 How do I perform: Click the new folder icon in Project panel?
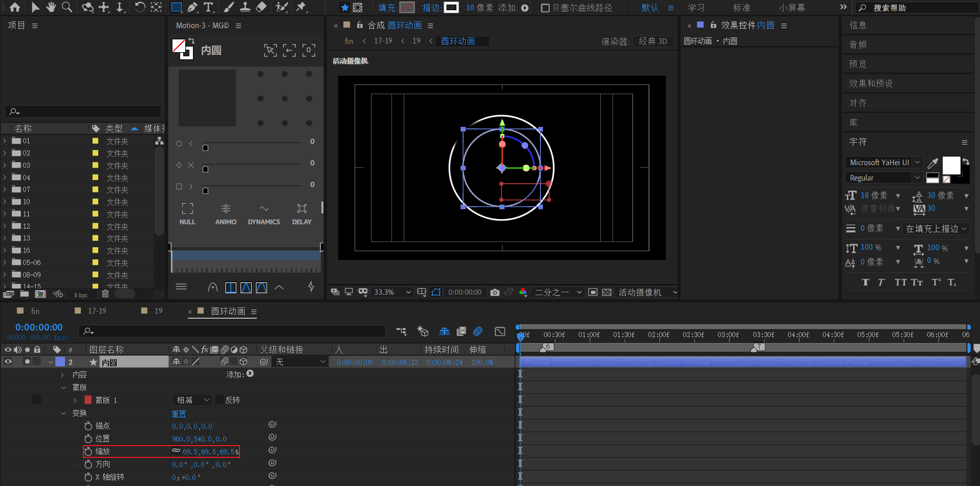(x=25, y=294)
